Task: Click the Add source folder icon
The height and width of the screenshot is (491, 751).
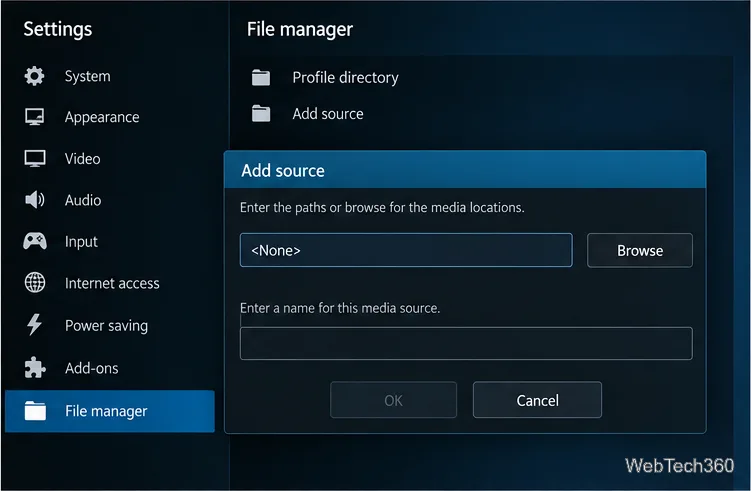Action: point(261,114)
